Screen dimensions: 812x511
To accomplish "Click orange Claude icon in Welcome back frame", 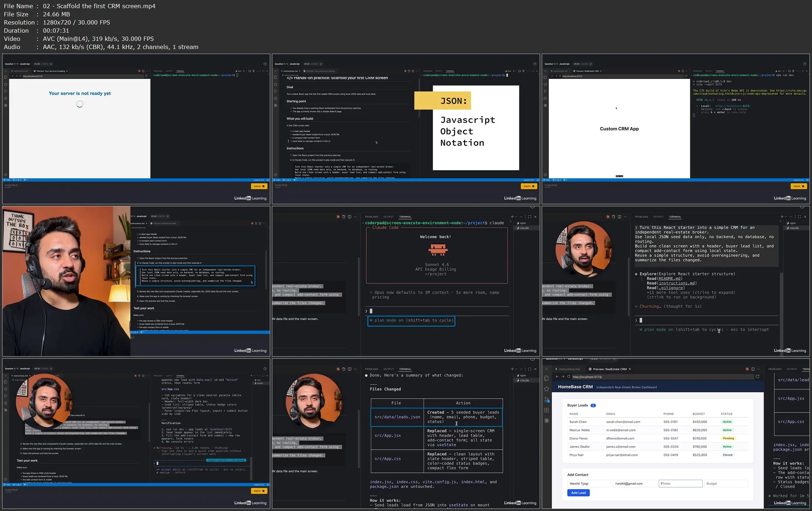I will (338, 217).
